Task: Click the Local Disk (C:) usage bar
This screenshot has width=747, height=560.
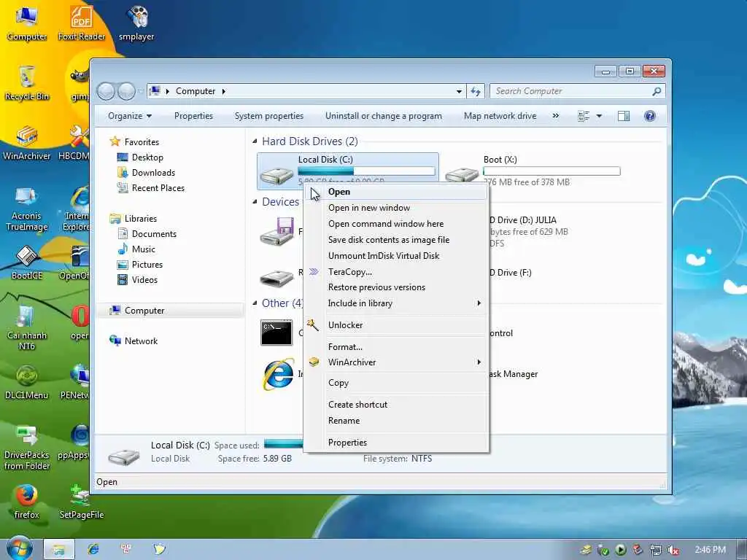Action: [366, 171]
